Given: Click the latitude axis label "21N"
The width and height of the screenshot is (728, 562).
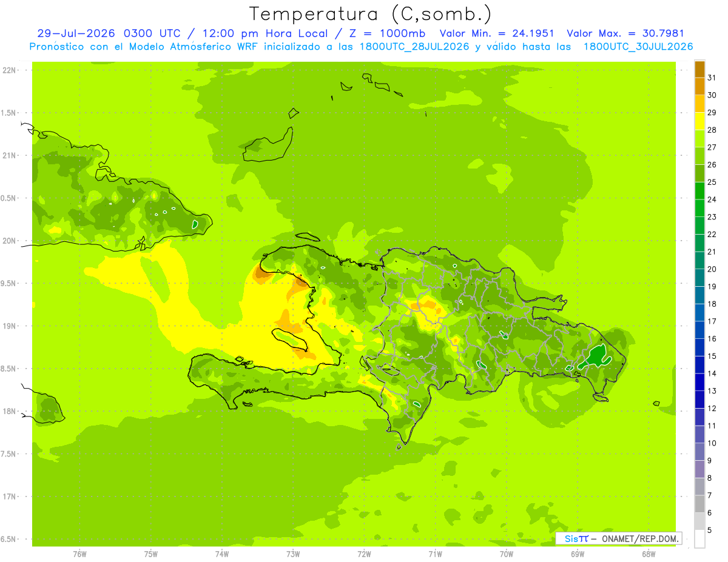Looking at the screenshot, I should coord(8,155).
